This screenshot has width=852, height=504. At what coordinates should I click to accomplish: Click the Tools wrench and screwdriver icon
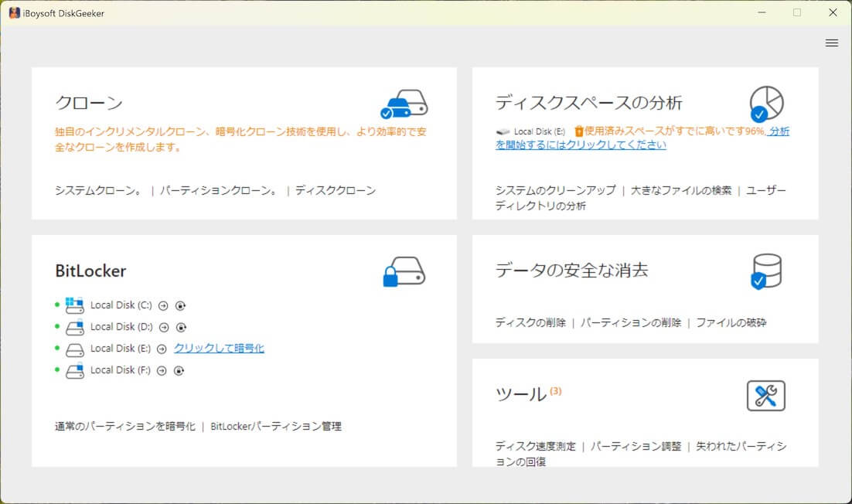(x=765, y=396)
